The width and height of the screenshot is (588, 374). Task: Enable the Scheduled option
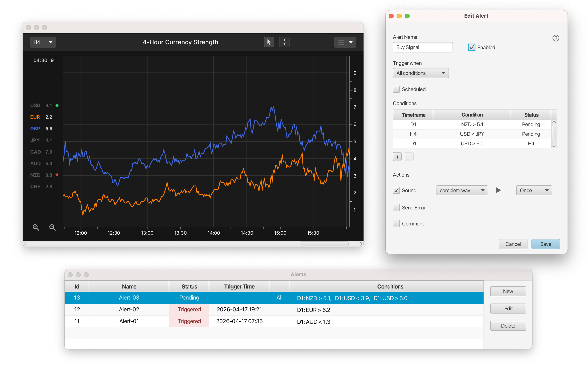(x=396, y=89)
